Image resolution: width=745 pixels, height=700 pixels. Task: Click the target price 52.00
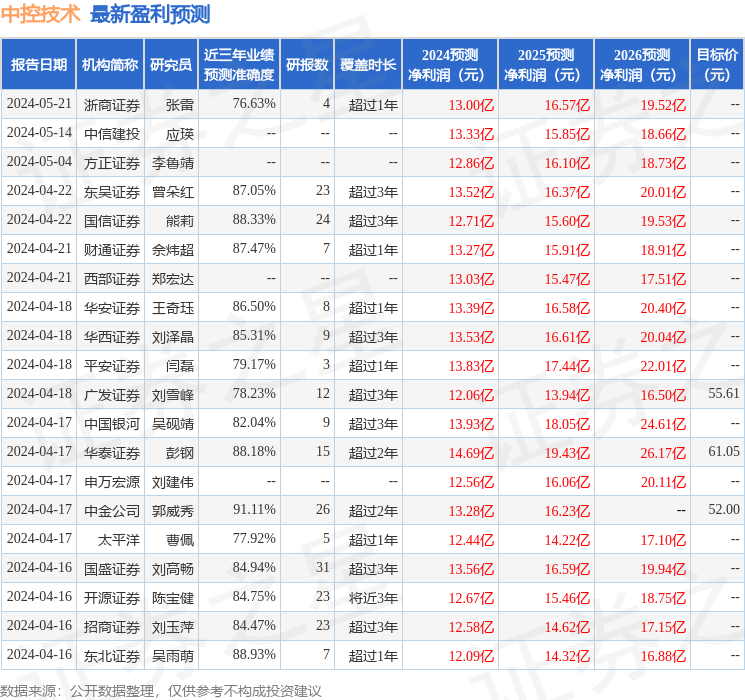[x=724, y=509]
